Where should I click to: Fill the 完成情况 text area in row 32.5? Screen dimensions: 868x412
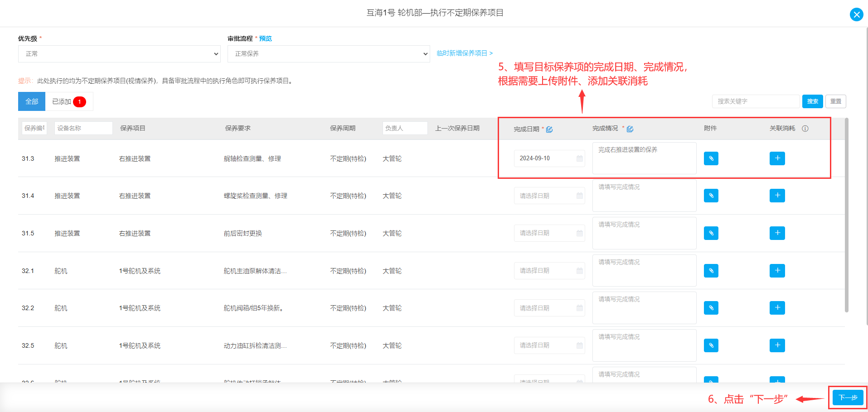tap(644, 345)
